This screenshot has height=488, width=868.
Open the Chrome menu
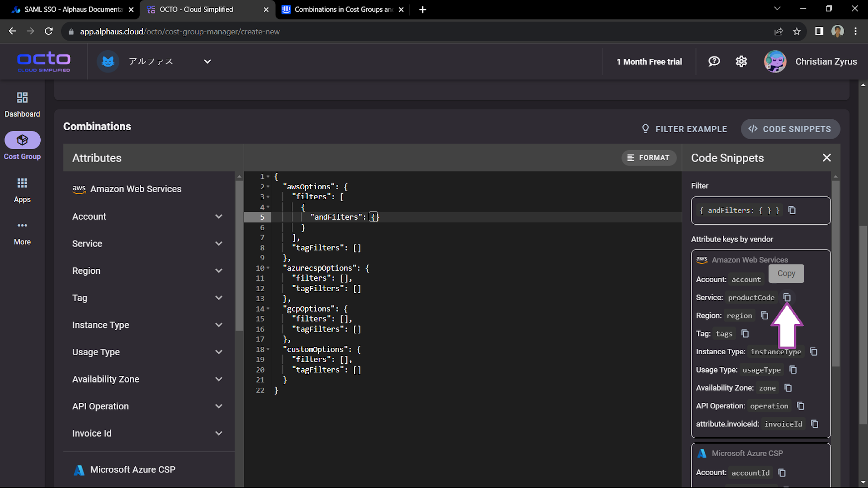(x=856, y=31)
